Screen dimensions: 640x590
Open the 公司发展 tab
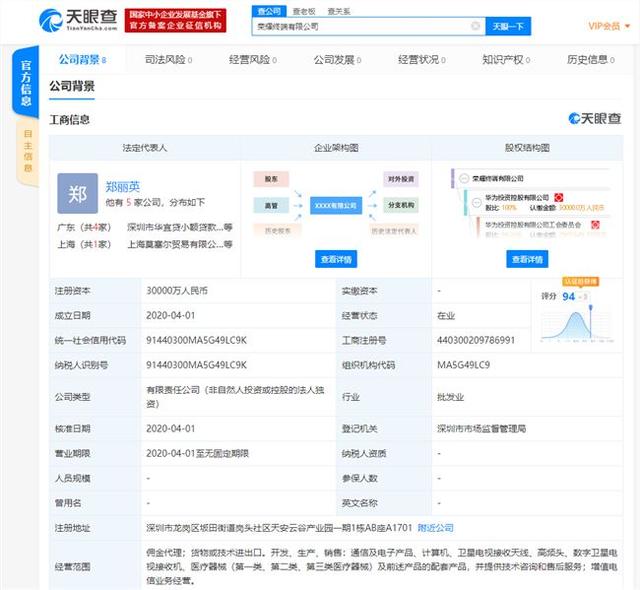[x=338, y=60]
